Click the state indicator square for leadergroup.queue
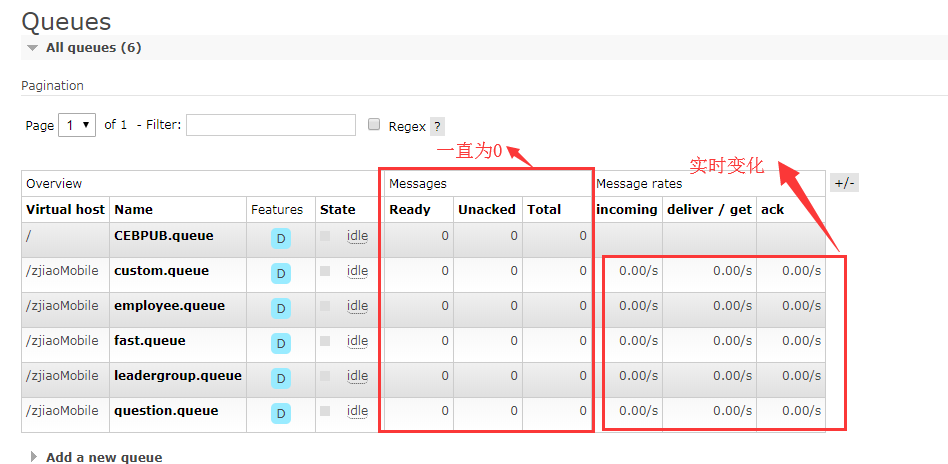The height and width of the screenshot is (464, 948). [x=325, y=376]
